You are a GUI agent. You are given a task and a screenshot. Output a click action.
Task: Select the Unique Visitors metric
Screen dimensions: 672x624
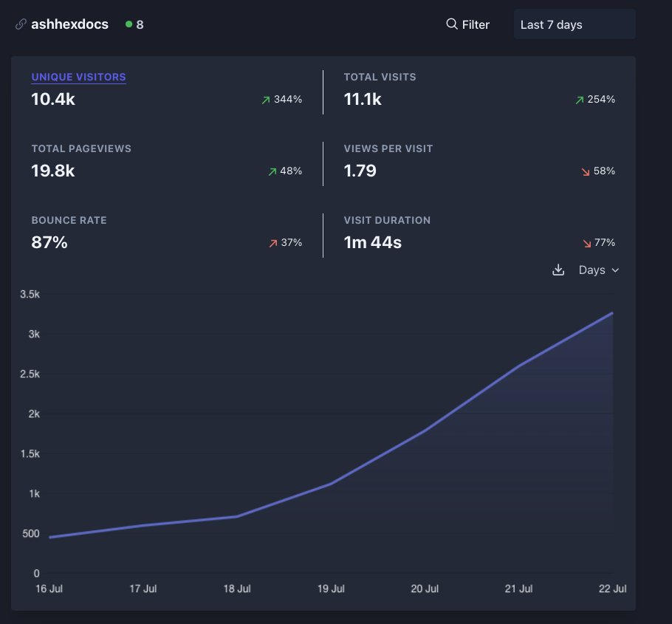[78, 77]
